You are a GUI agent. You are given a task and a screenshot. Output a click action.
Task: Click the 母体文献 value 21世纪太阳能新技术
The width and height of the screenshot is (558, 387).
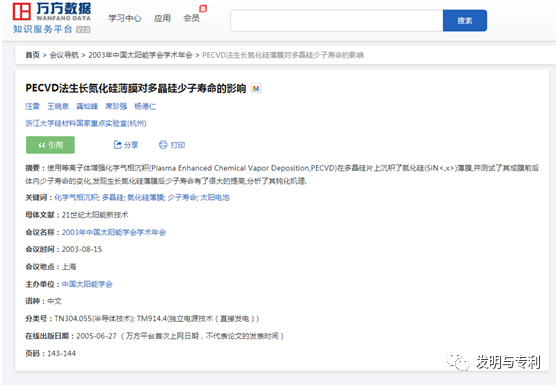(x=95, y=215)
